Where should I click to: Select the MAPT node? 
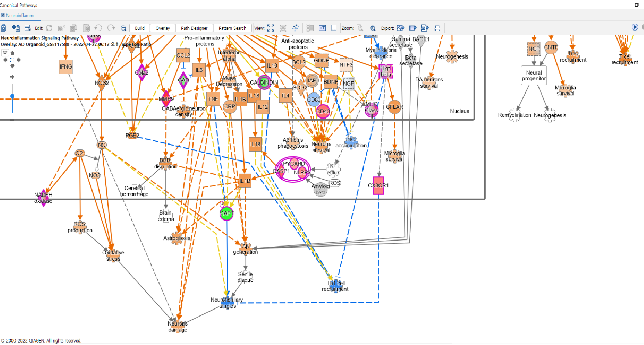(227, 213)
